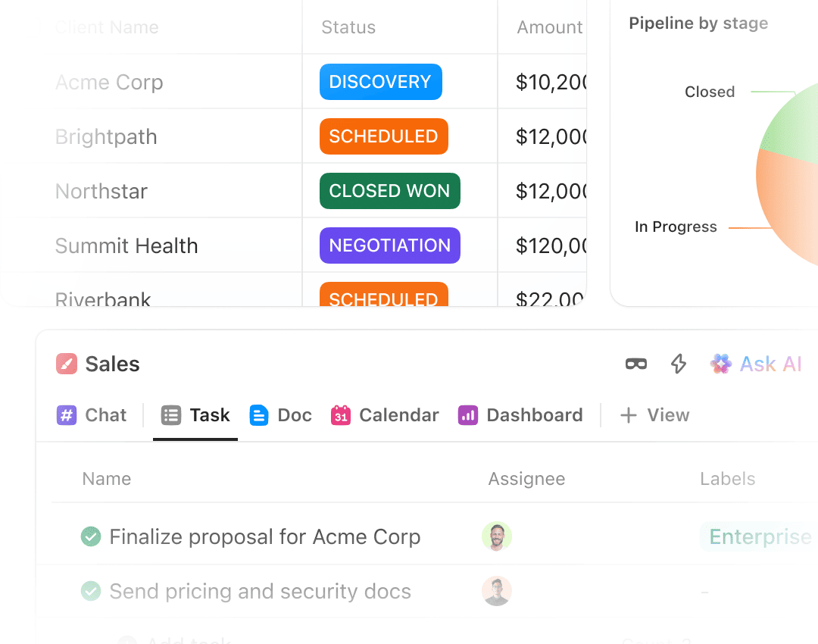The image size is (818, 644).
Task: Open the Finalize proposal for Acme Corp task
Action: (265, 536)
